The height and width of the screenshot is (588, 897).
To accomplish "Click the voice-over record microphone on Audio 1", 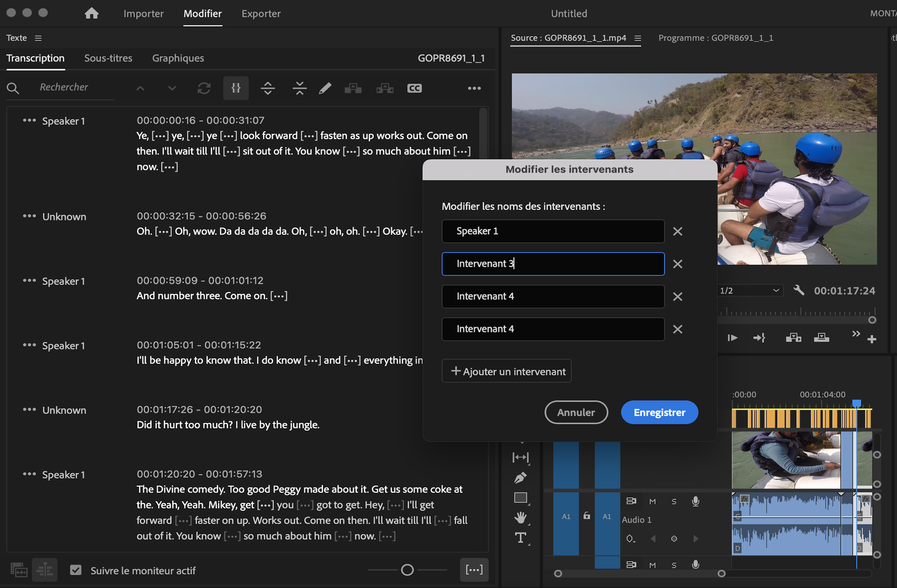I will pos(696,501).
